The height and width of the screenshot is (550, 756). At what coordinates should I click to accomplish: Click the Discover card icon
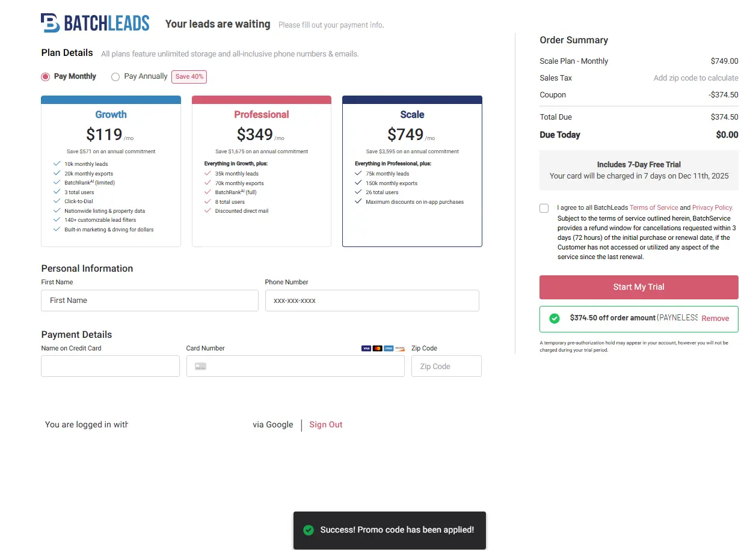click(400, 349)
